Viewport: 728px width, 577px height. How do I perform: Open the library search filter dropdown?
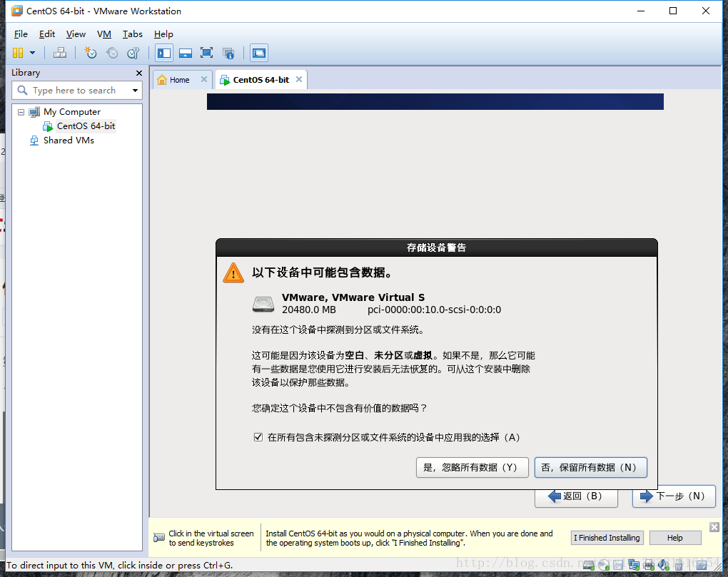135,91
